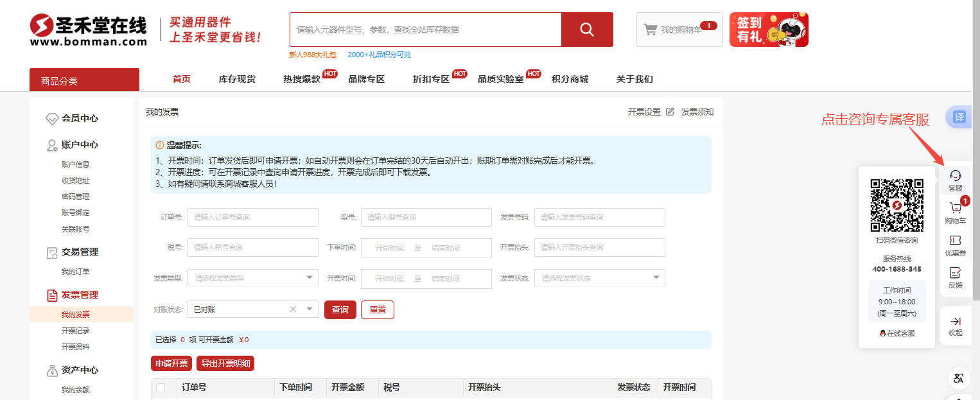
Task: Click the blue 译 translate icon
Action: tap(959, 117)
